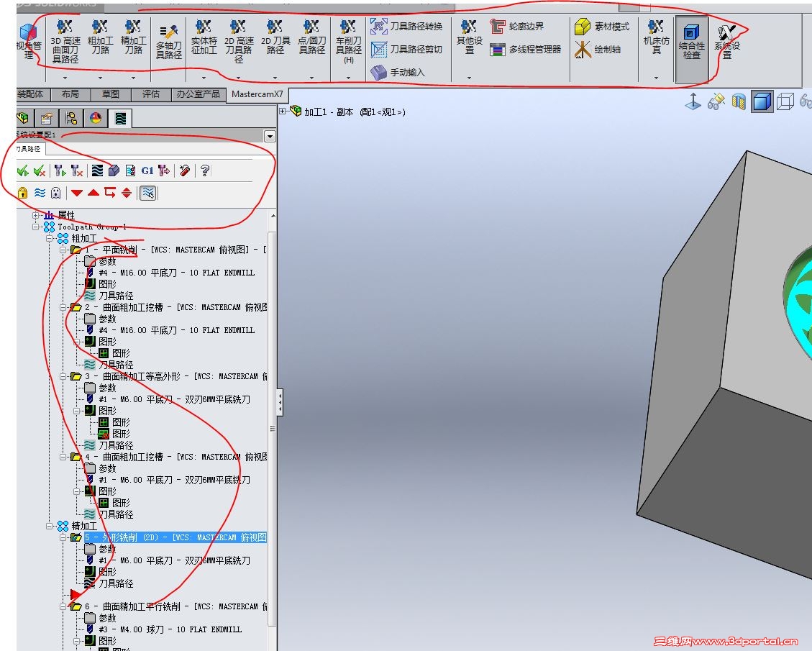Click select all dirty operations icon
This screenshot has height=651, width=812.
[40, 170]
